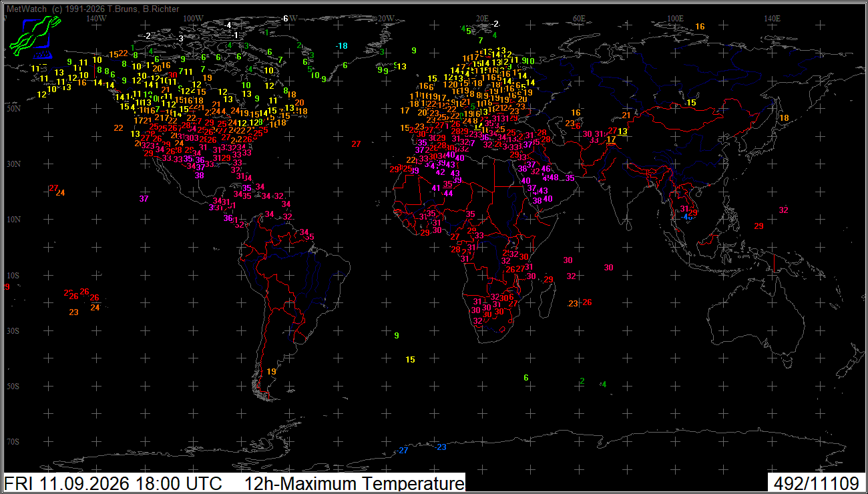This screenshot has height=494, width=868.
Task: Pick the magenta 46 value in Middle East
Action: tap(546, 169)
